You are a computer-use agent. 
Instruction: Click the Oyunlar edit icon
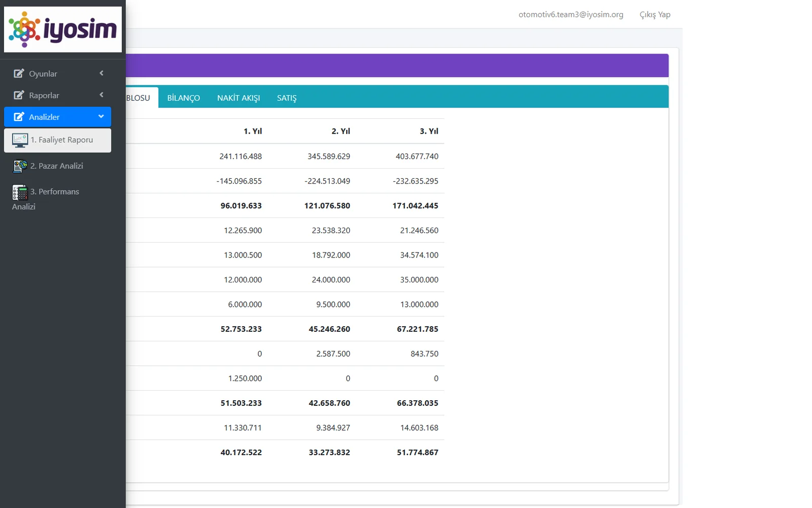point(19,74)
